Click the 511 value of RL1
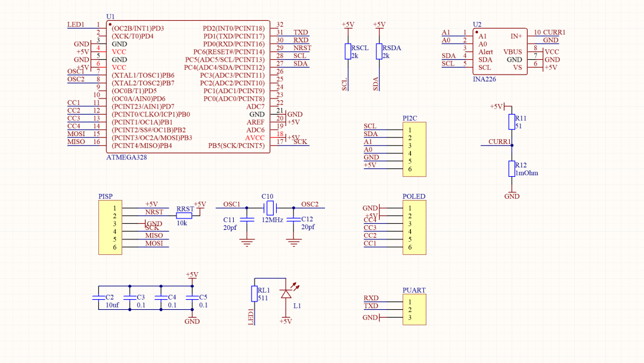 [263, 298]
